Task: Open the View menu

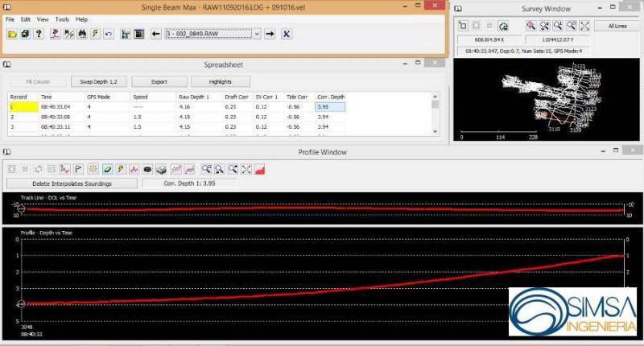Action: click(43, 19)
